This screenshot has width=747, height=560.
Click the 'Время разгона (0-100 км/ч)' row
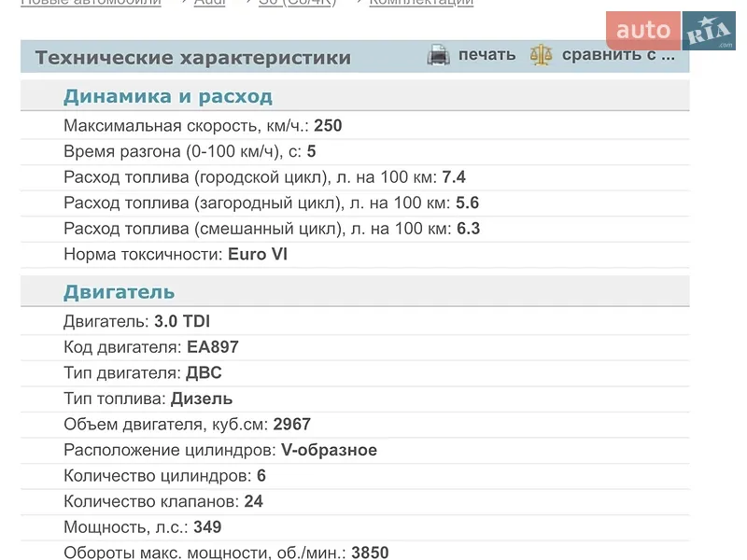click(x=355, y=151)
